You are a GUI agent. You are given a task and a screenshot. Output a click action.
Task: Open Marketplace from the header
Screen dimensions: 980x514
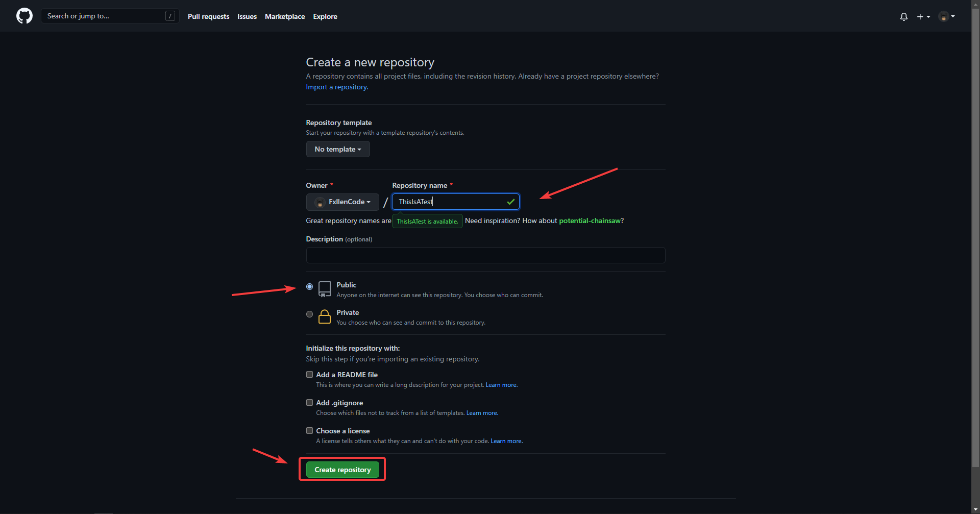click(x=285, y=16)
